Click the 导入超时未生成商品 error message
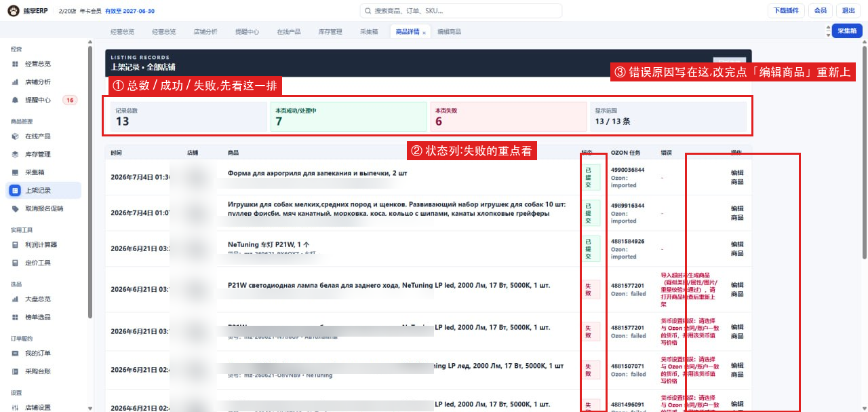 [x=690, y=289]
